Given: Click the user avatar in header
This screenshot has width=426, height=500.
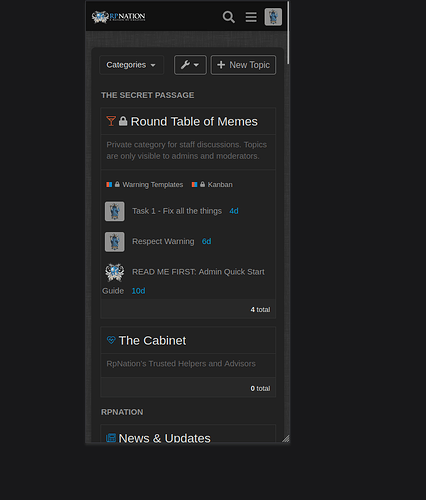Looking at the screenshot, I should click(273, 17).
